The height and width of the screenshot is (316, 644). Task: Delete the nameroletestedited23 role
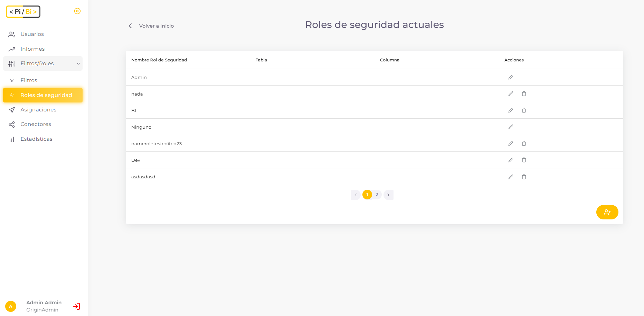coord(524,144)
